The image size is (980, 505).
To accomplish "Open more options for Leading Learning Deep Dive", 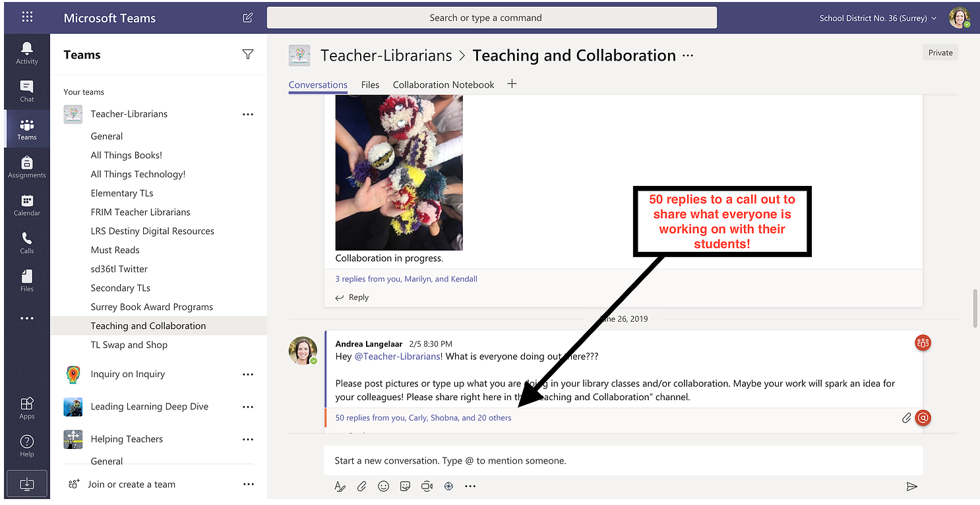I will (248, 407).
